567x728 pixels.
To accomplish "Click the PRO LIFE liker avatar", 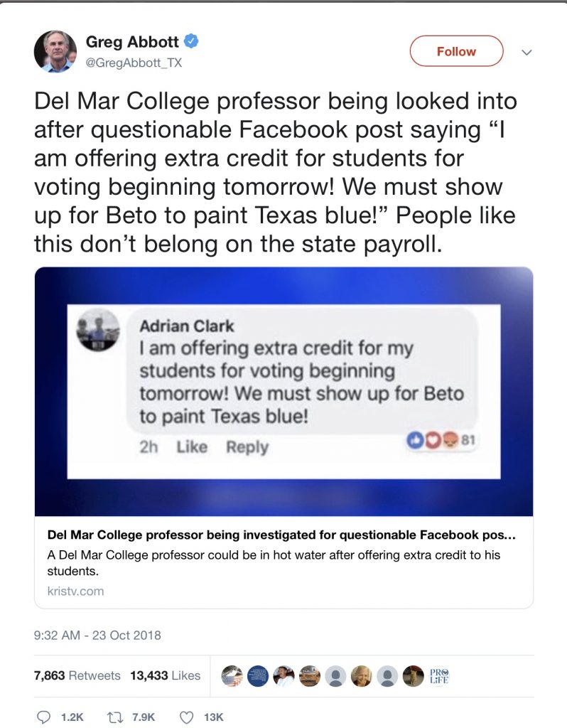I will pyautogui.click(x=439, y=675).
